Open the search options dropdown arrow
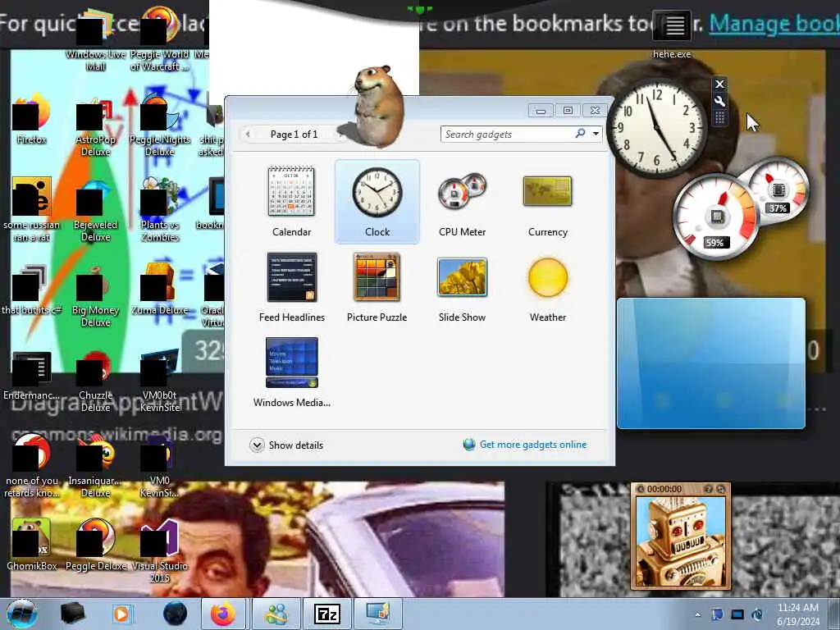The width and height of the screenshot is (840, 630). 596,134
